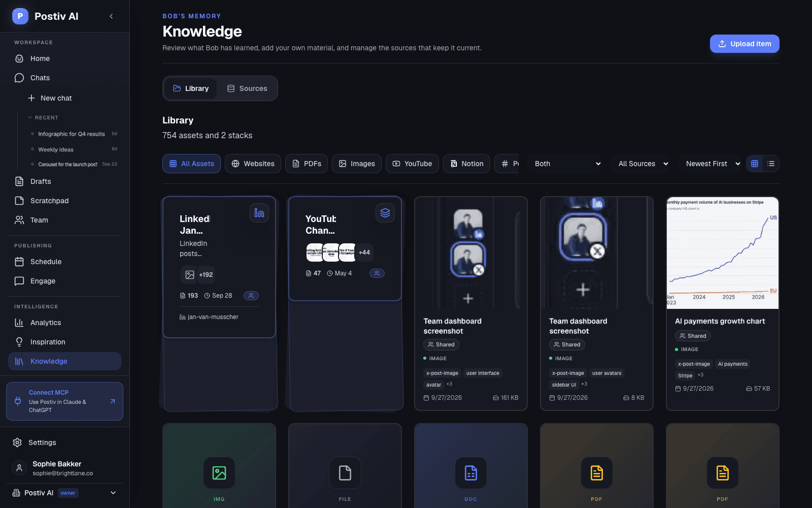Go to Drafts
This screenshot has height=508, width=812.
click(64, 181)
